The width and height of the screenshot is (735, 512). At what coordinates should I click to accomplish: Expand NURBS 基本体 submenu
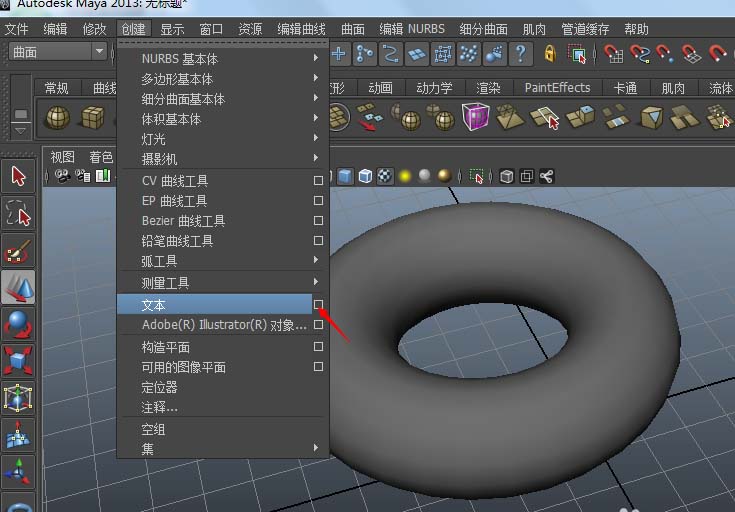click(222, 59)
